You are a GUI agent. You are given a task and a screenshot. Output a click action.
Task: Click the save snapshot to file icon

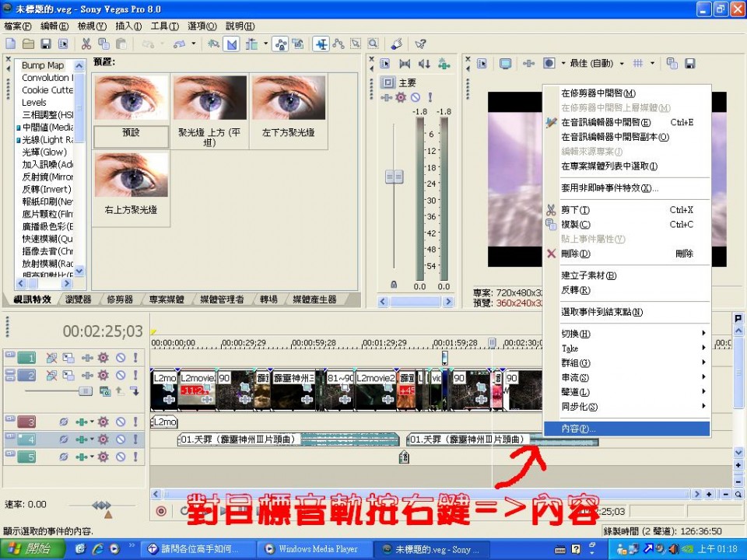pos(689,63)
